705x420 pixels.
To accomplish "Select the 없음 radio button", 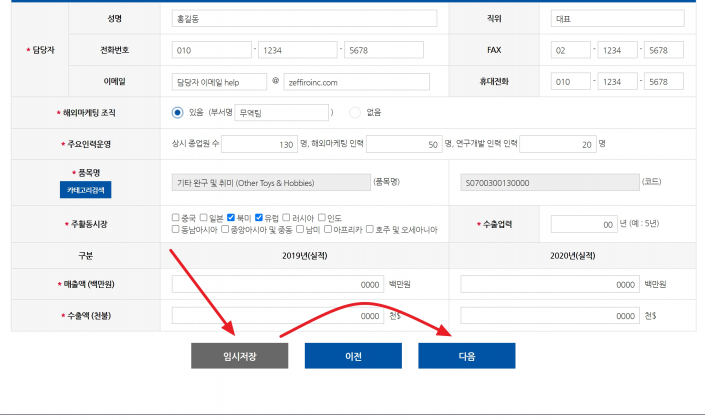I will 355,112.
